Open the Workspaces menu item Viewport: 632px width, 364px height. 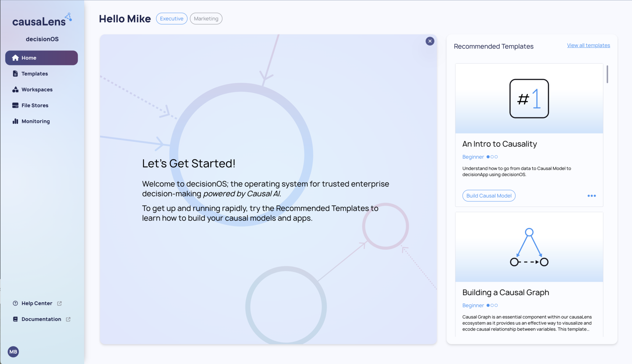click(37, 90)
